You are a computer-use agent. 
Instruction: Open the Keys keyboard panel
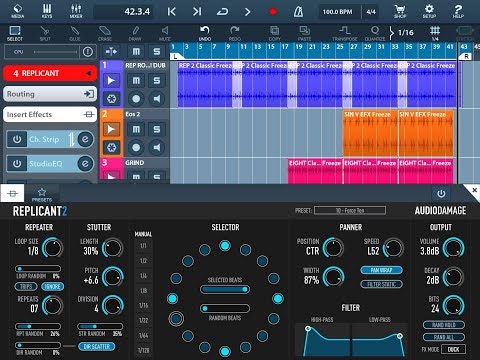point(47,11)
